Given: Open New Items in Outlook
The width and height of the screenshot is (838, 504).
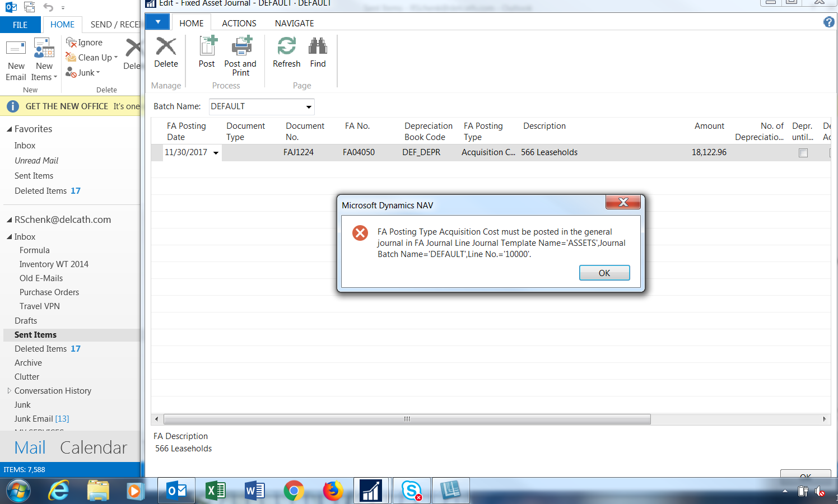Looking at the screenshot, I should click(x=44, y=60).
